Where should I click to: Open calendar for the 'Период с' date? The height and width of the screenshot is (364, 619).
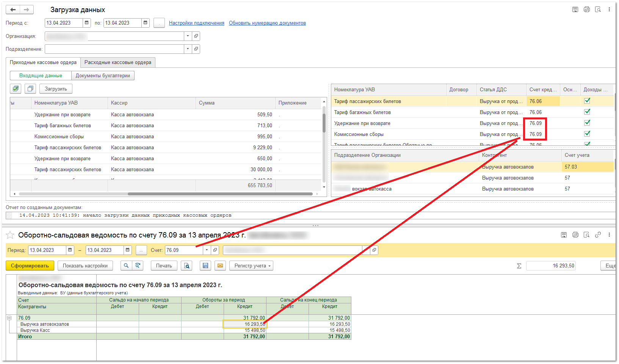tap(87, 23)
